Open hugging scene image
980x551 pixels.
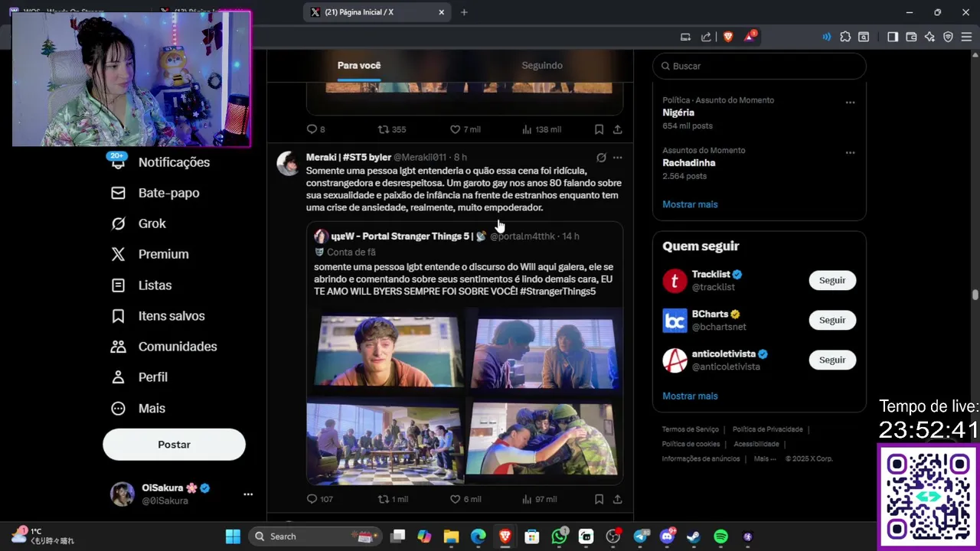click(x=544, y=440)
